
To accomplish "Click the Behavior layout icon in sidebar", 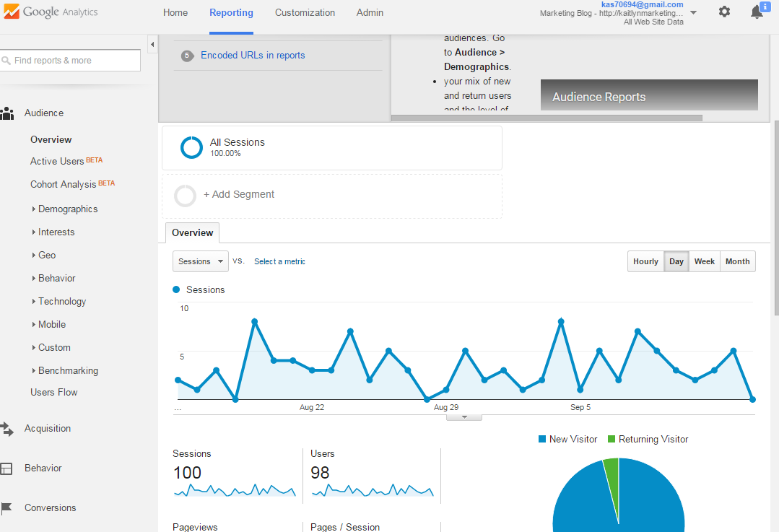I will (6, 468).
